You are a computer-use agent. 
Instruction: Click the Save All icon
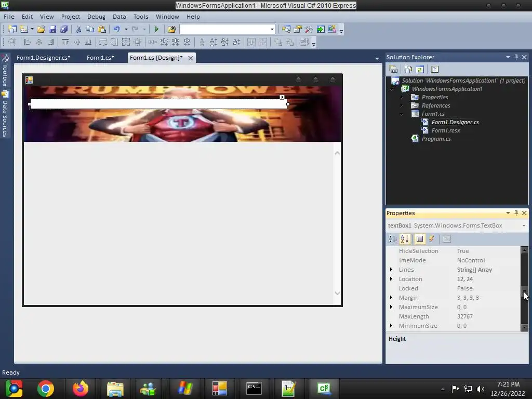coord(64,29)
